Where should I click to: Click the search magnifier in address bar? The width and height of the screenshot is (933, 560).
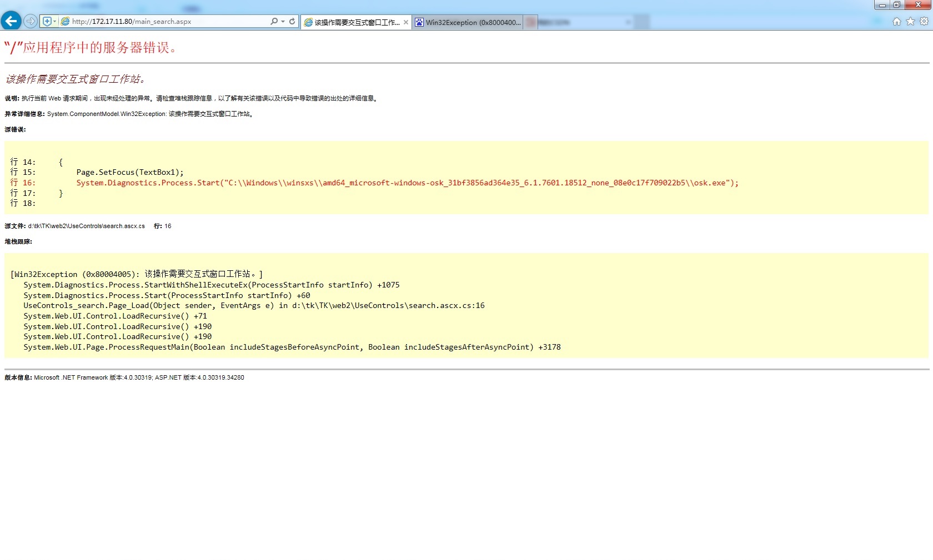pyautogui.click(x=274, y=21)
